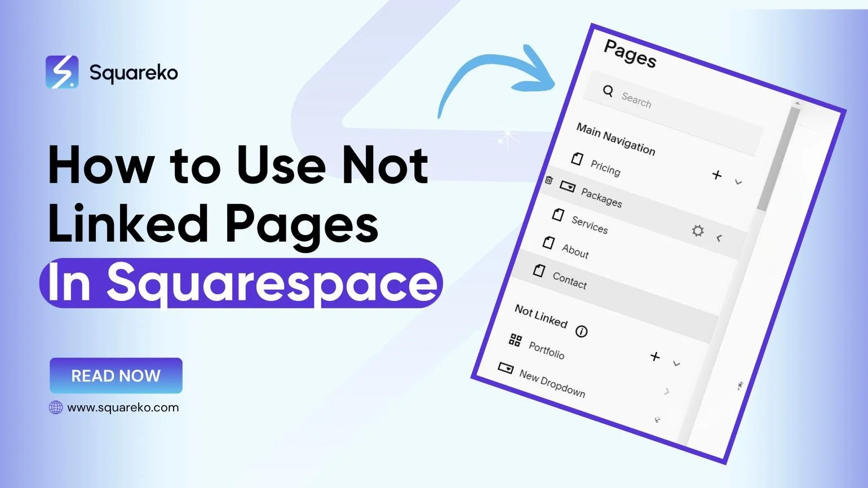Click the READ NOW button

pos(116,375)
